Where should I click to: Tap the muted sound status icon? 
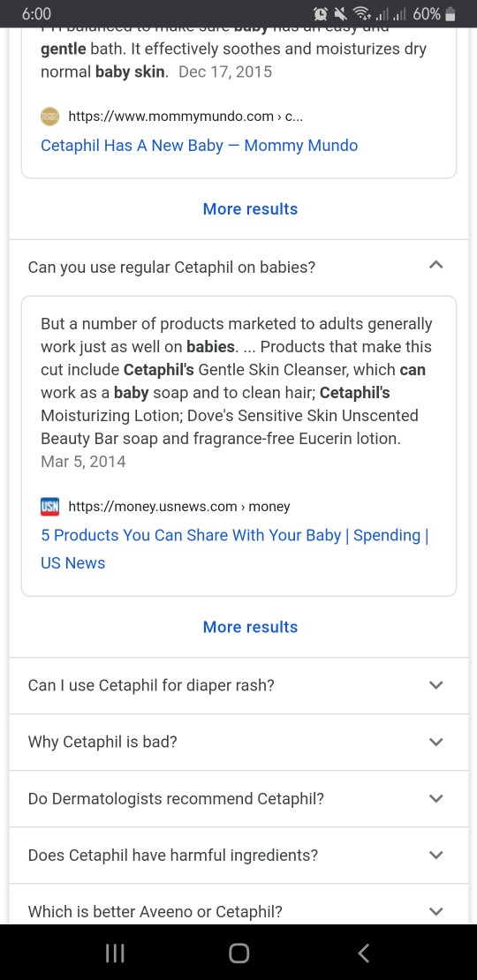click(341, 14)
